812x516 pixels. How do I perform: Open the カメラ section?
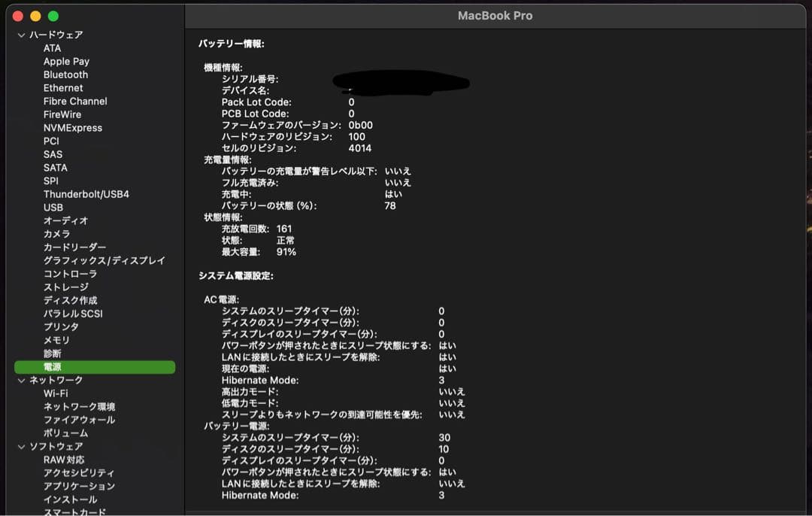[x=56, y=234]
